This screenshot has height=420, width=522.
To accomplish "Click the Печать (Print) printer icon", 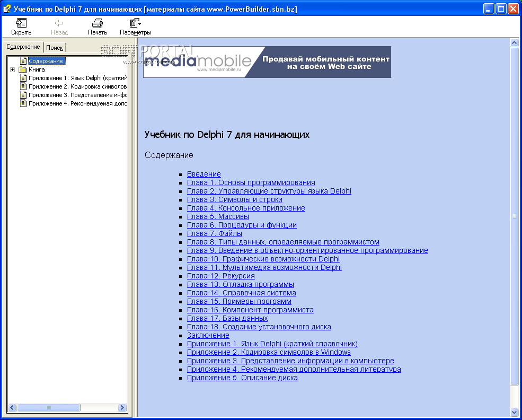I will click(98, 23).
